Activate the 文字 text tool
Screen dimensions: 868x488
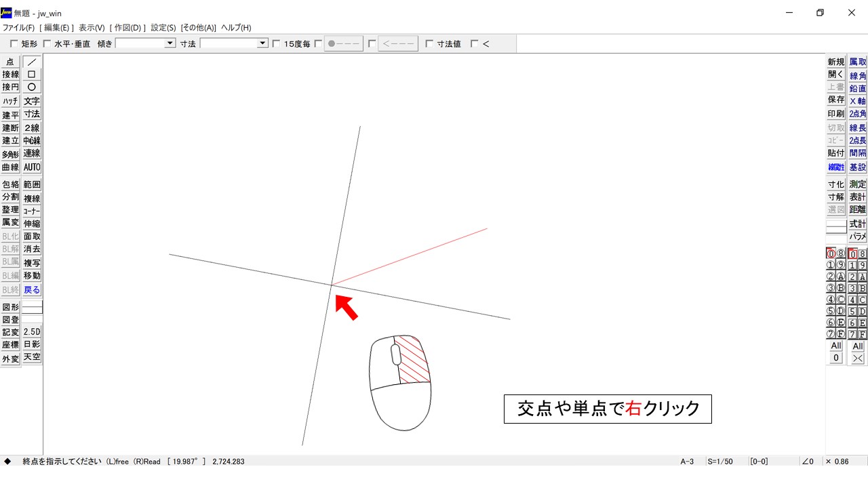point(32,101)
